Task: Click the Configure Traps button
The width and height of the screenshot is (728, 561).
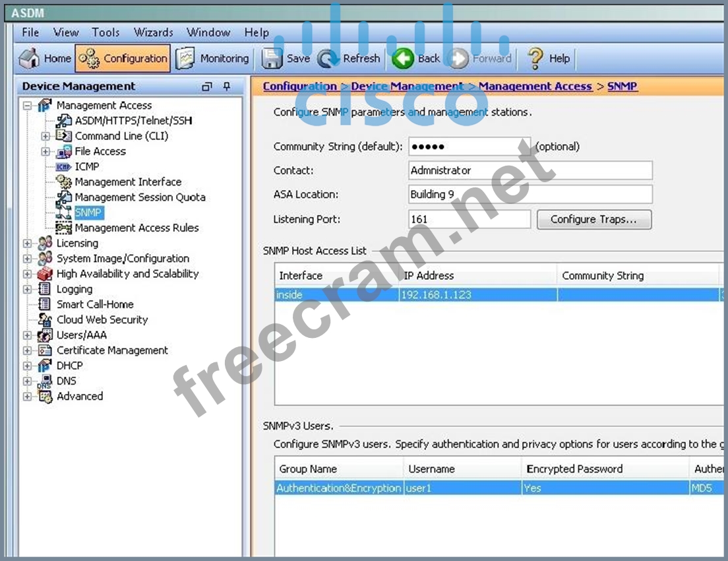Action: [593, 219]
